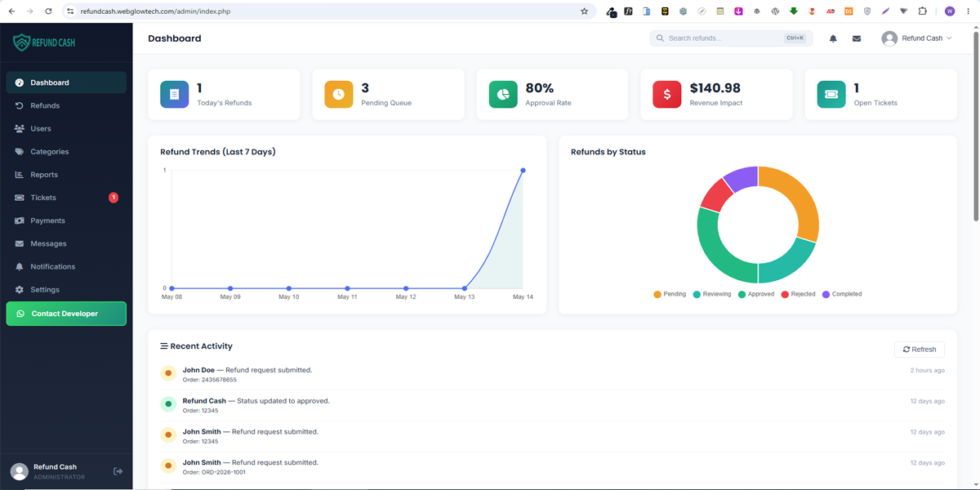Click the notification bell icon in header
Image resolution: width=980 pixels, height=490 pixels.
(833, 38)
